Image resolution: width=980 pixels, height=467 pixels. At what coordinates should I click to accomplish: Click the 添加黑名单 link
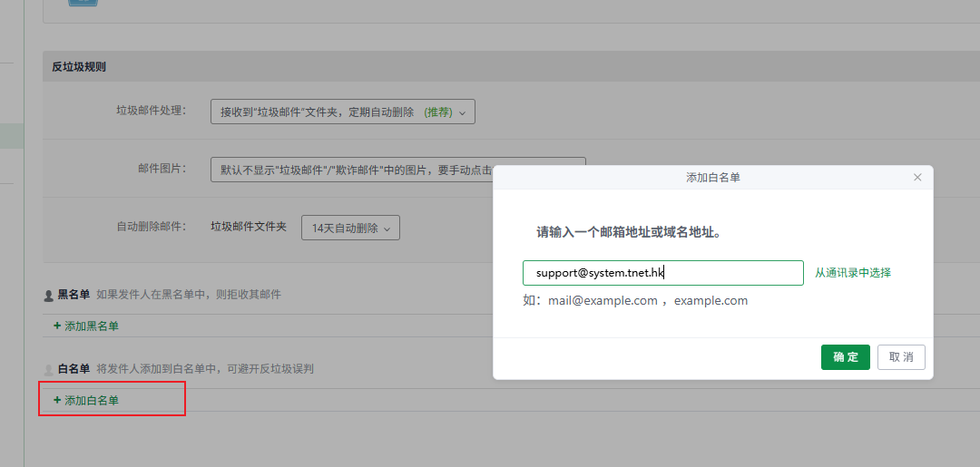pyautogui.click(x=91, y=326)
